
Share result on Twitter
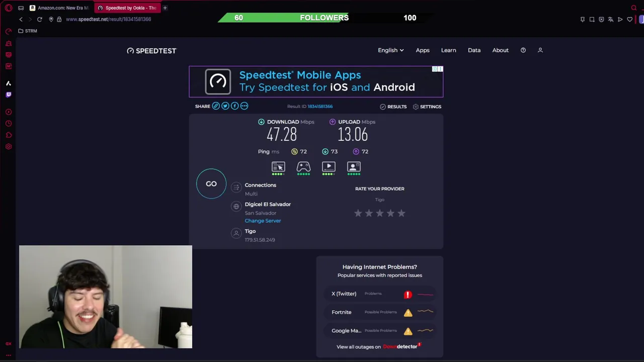(x=225, y=106)
